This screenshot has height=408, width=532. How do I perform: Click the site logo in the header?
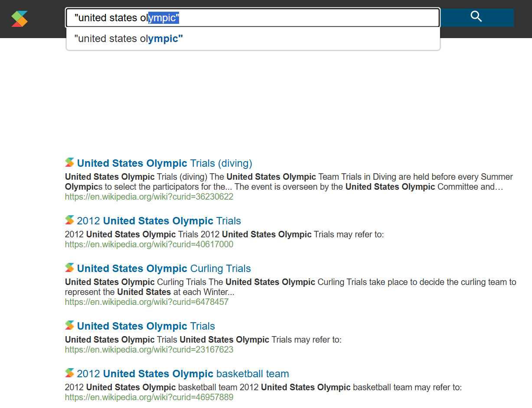pyautogui.click(x=20, y=19)
